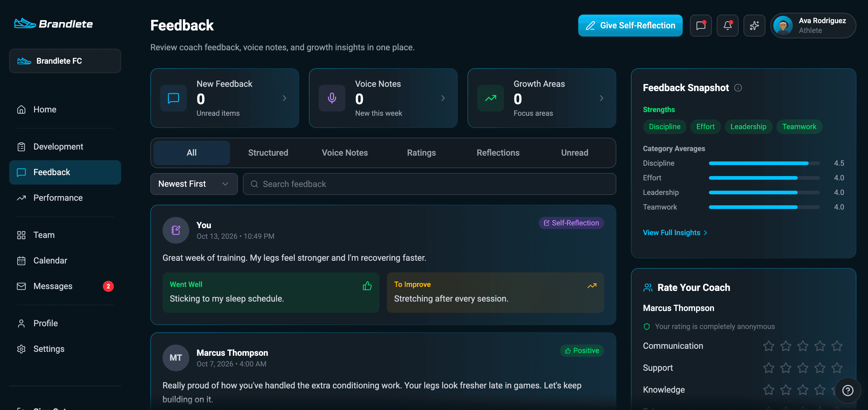Click the Teamwork average progress bar
The image size is (868, 410).
pyautogui.click(x=764, y=207)
